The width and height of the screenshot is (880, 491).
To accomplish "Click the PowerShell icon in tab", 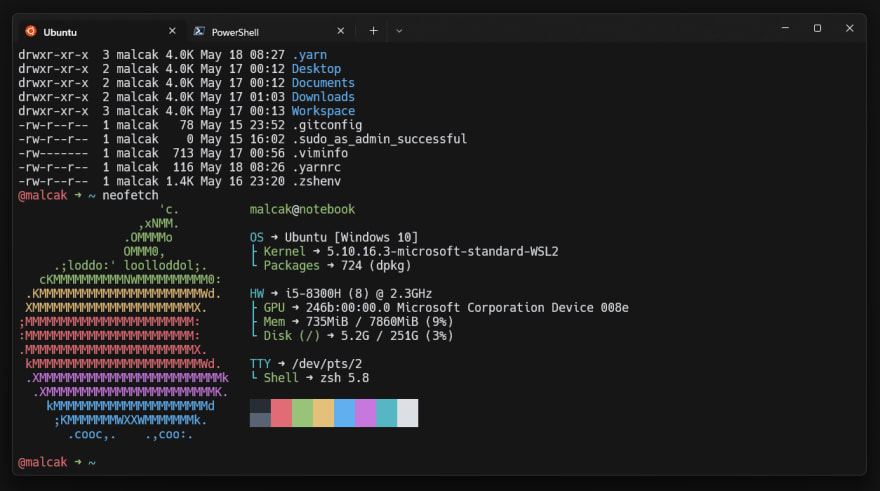I will pyautogui.click(x=199, y=31).
